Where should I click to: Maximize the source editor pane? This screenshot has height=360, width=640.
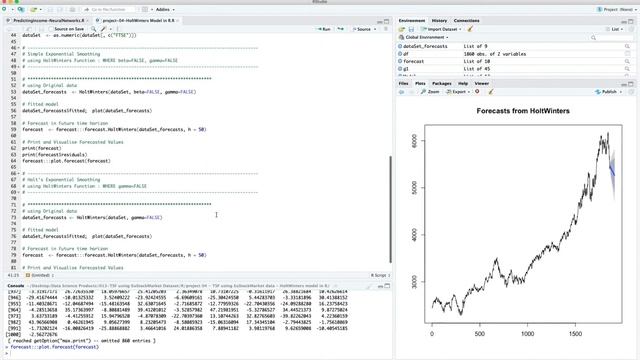[387, 21]
